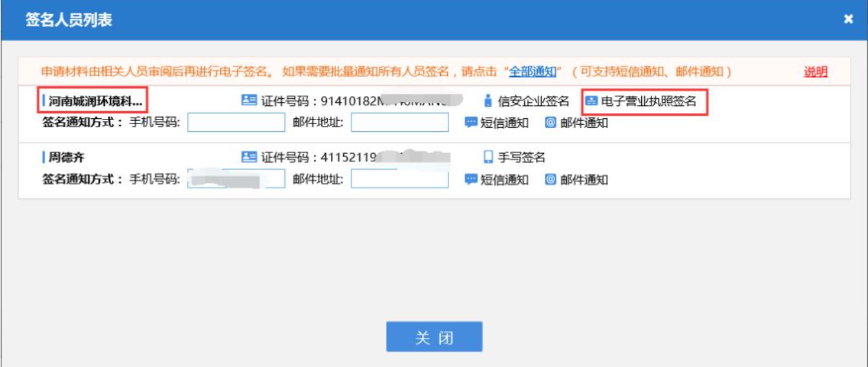Screen dimensions: 868x367
Task: Close the dialog with the X
Action: (x=848, y=20)
